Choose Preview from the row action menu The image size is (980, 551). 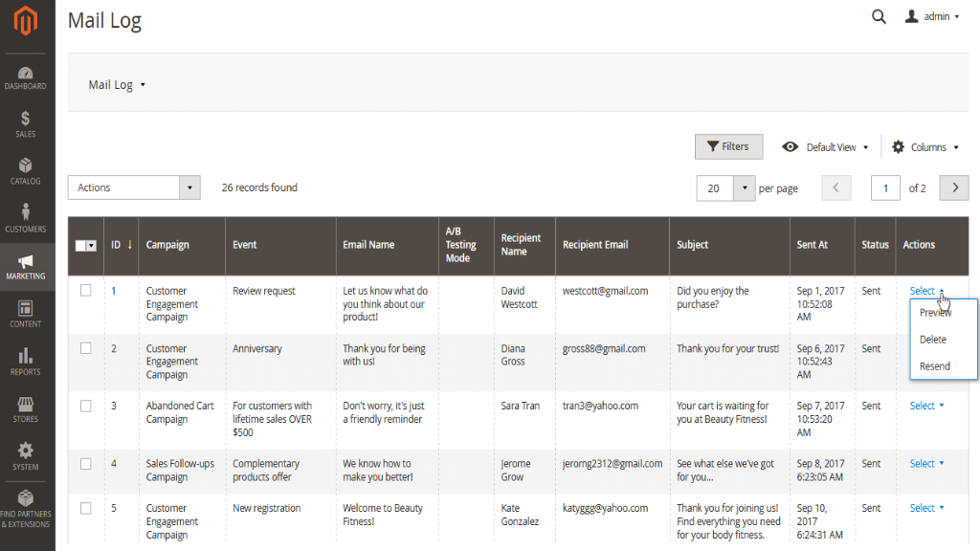[x=935, y=313]
